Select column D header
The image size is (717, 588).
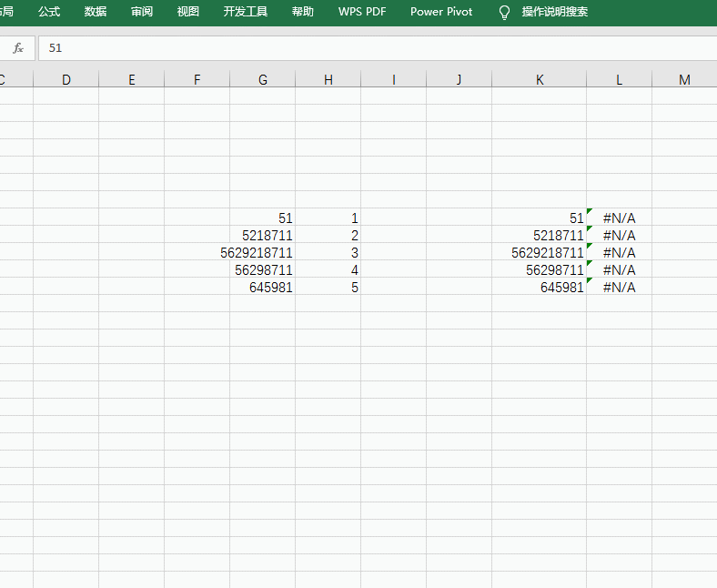[x=66, y=79]
